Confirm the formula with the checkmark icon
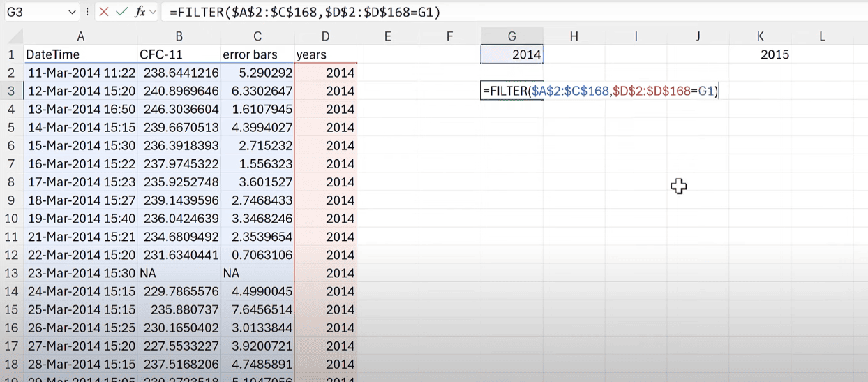This screenshot has height=382, width=868. pos(122,12)
